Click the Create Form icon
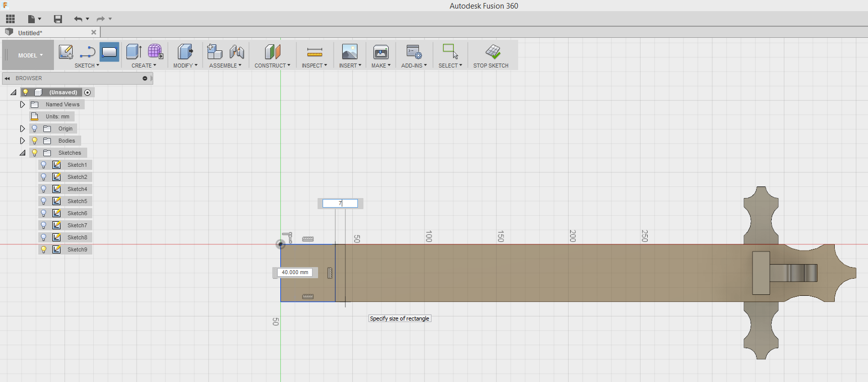The width and height of the screenshot is (868, 382). point(155,51)
